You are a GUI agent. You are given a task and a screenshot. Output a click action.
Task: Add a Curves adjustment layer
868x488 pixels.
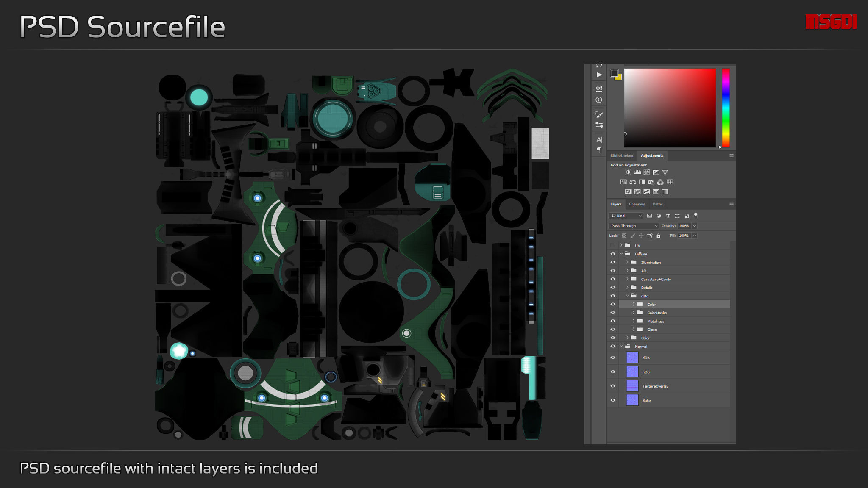click(646, 172)
